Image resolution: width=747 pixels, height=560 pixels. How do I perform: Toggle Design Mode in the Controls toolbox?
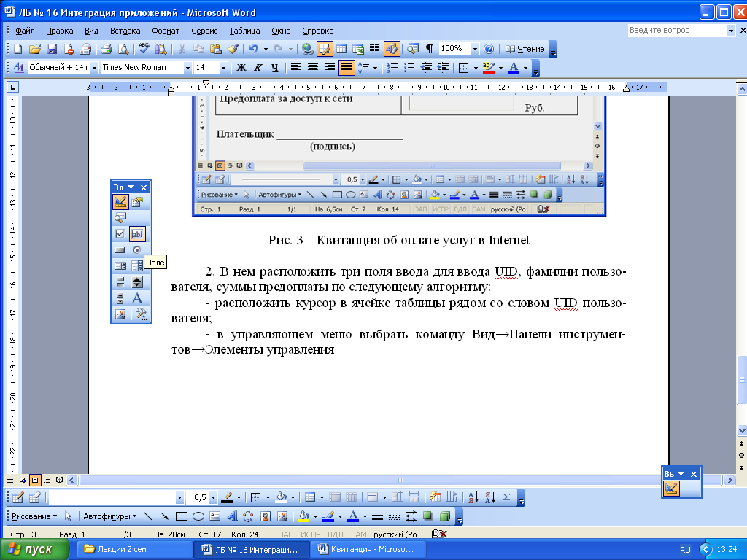click(120, 202)
